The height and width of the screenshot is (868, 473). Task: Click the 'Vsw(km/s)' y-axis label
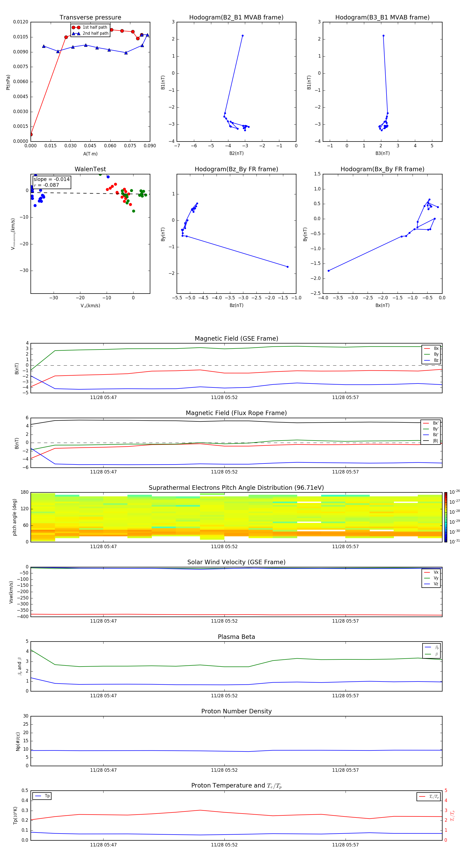tap(11, 592)
